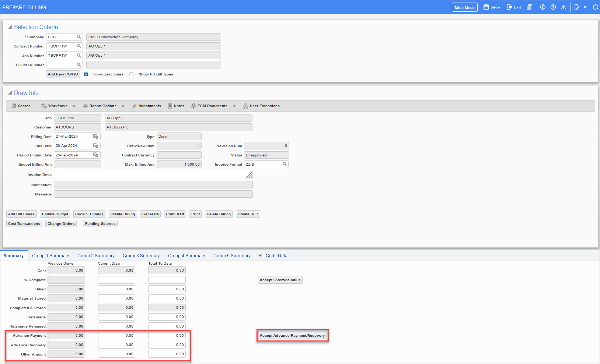Image resolution: width=600 pixels, height=364 pixels.
Task: Open the Bill Code Detail tab
Action: [274, 256]
